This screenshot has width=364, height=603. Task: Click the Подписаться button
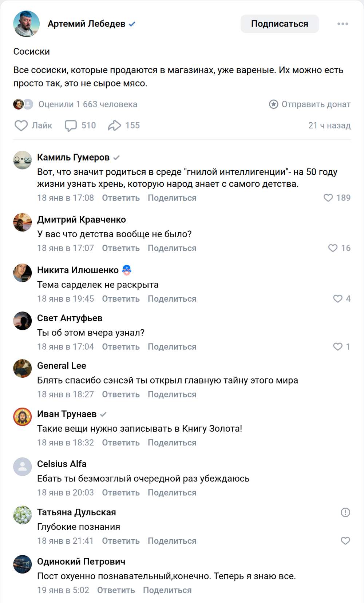(x=280, y=24)
